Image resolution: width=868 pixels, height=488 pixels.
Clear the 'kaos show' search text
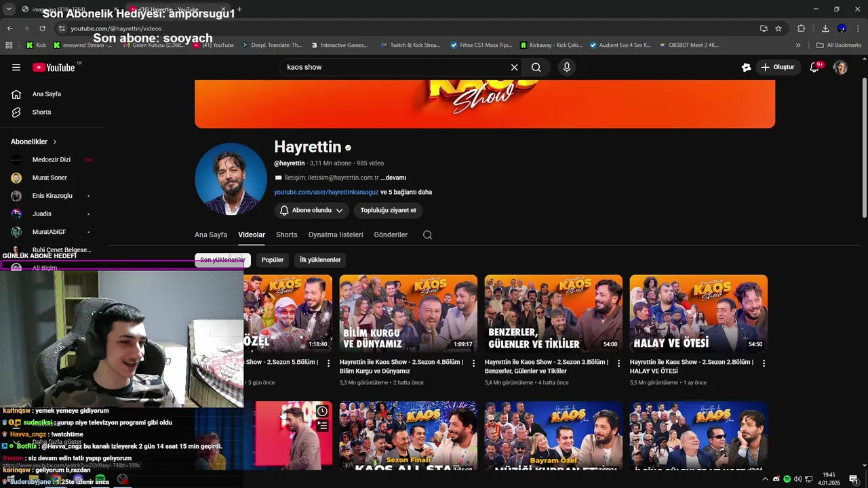click(x=514, y=67)
